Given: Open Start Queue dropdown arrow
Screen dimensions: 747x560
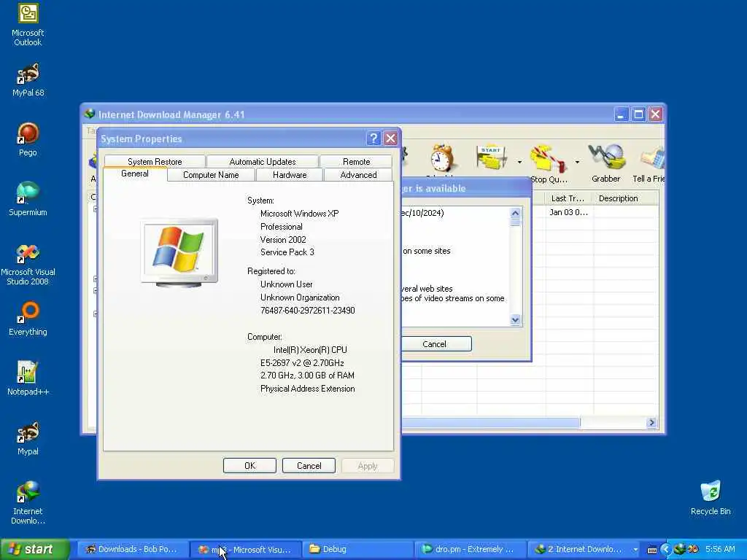Looking at the screenshot, I should click(519, 162).
